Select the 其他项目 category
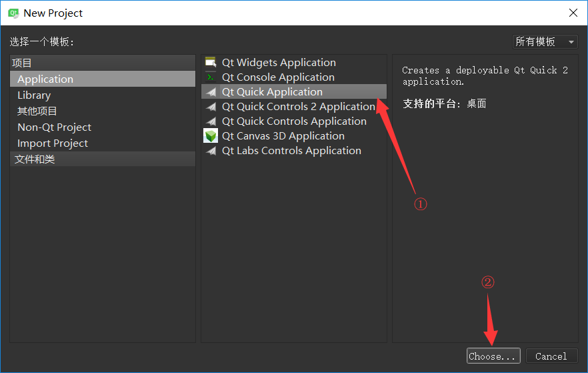Viewport: 588px width, 373px height. (103, 111)
